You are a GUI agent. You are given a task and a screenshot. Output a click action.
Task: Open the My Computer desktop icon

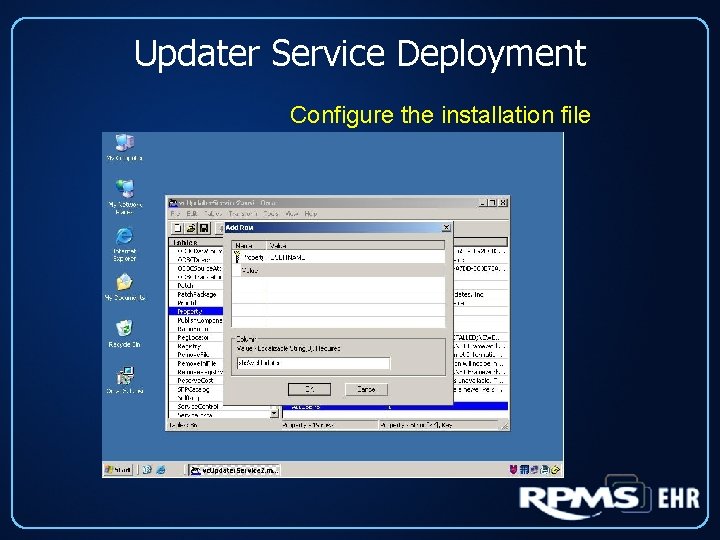click(124, 147)
